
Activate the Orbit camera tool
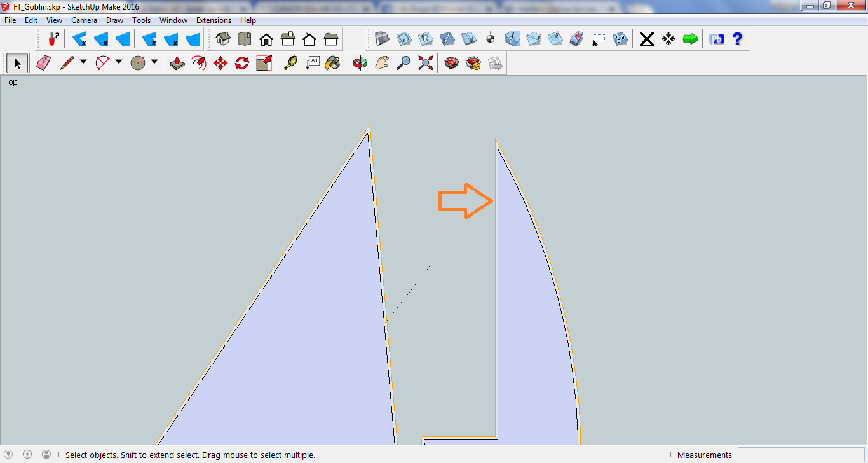[360, 63]
